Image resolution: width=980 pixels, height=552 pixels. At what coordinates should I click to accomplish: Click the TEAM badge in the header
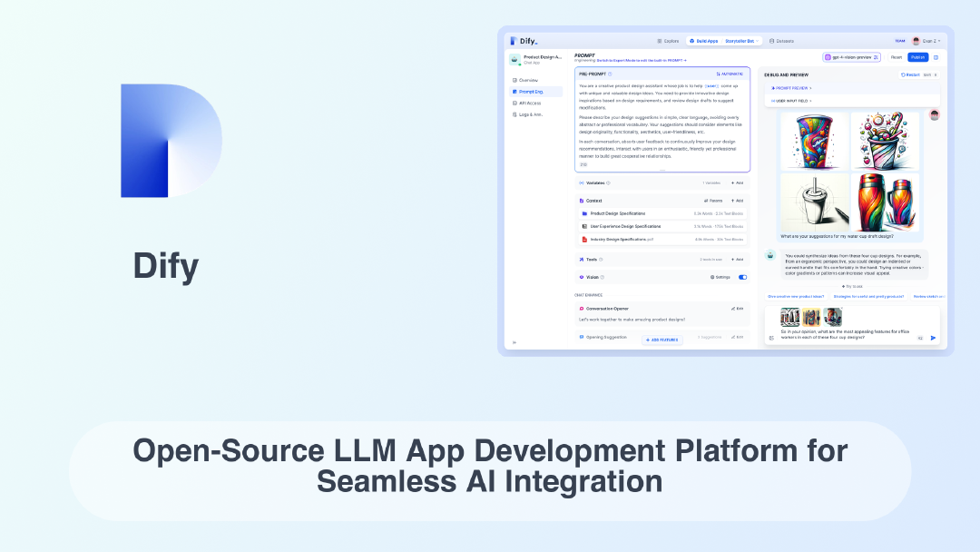point(900,41)
